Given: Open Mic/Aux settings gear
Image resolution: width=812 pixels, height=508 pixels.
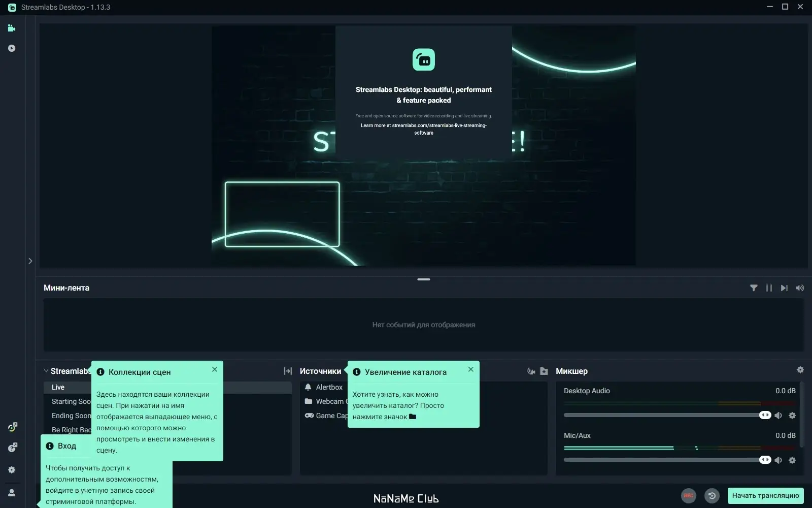Looking at the screenshot, I should pyautogui.click(x=792, y=460).
